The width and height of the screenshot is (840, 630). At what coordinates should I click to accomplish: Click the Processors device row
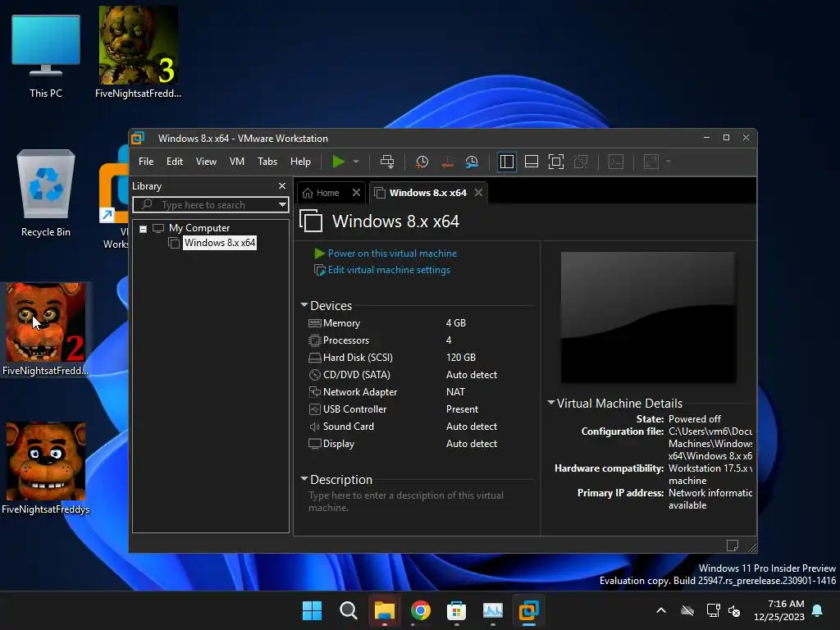(404, 340)
